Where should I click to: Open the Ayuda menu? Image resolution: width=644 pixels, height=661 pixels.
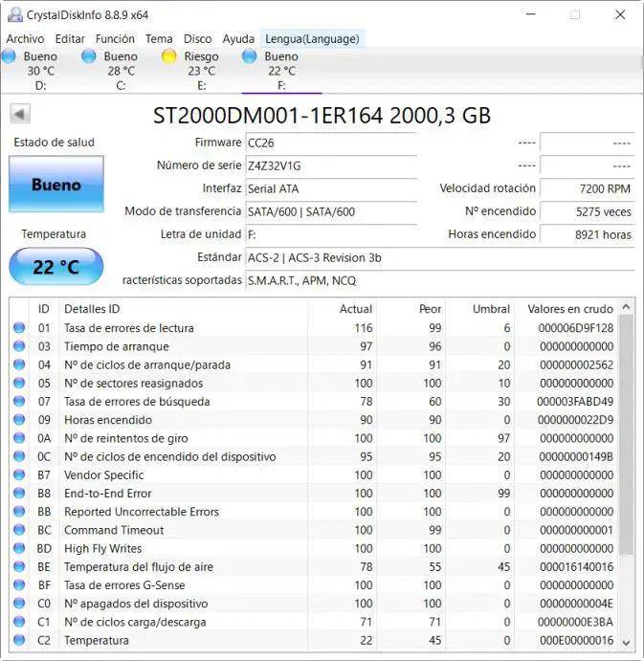tap(238, 39)
